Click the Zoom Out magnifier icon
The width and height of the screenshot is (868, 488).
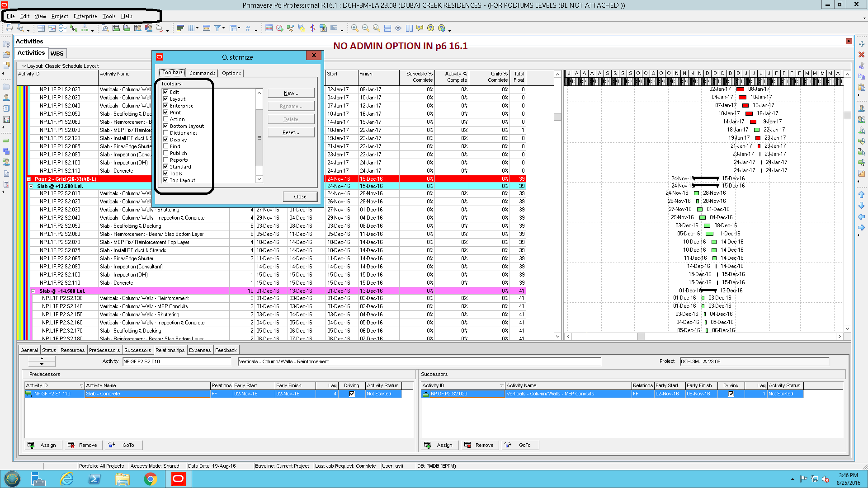[x=366, y=28]
